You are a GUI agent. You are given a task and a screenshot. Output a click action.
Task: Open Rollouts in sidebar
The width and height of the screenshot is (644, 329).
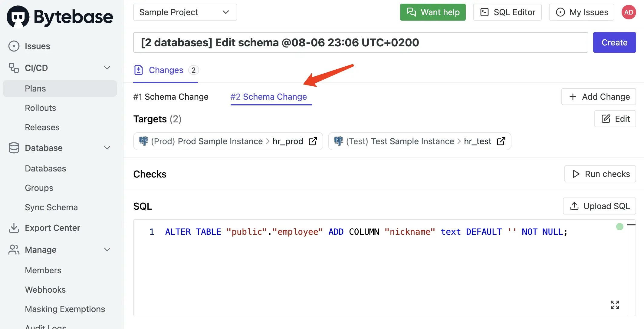click(x=41, y=108)
